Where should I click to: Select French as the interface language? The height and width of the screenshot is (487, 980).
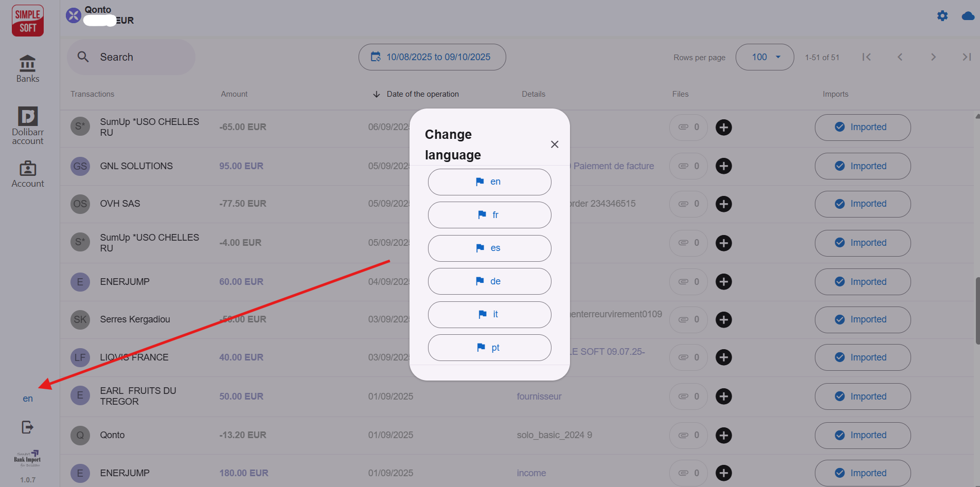pyautogui.click(x=489, y=215)
